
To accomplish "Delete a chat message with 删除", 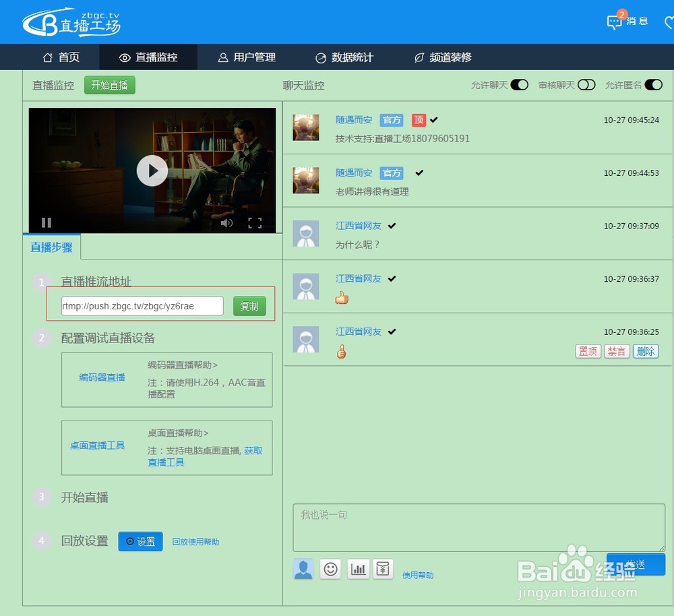I will pyautogui.click(x=645, y=351).
